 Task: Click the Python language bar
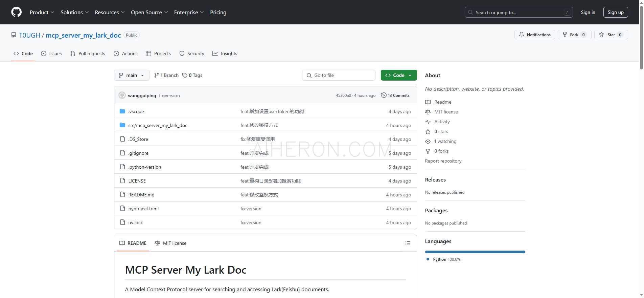pyautogui.click(x=475, y=252)
